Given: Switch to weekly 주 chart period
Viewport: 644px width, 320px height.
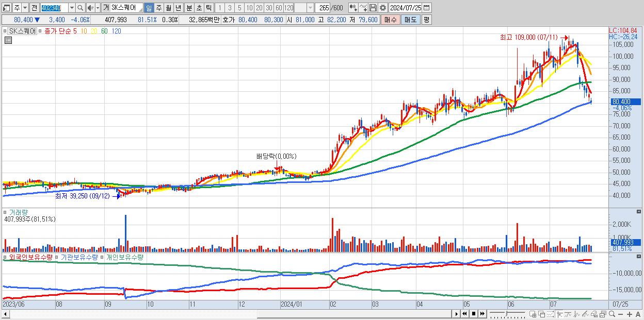Looking at the screenshot, I should click(x=158, y=8).
